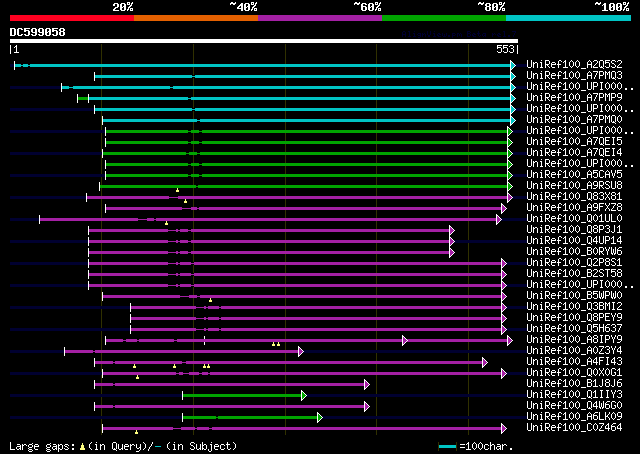Click the "=100char." scale text

click(486, 447)
